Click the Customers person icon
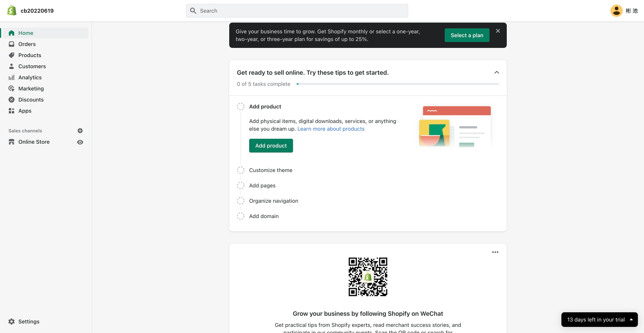The height and width of the screenshot is (333, 644). pyautogui.click(x=11, y=66)
